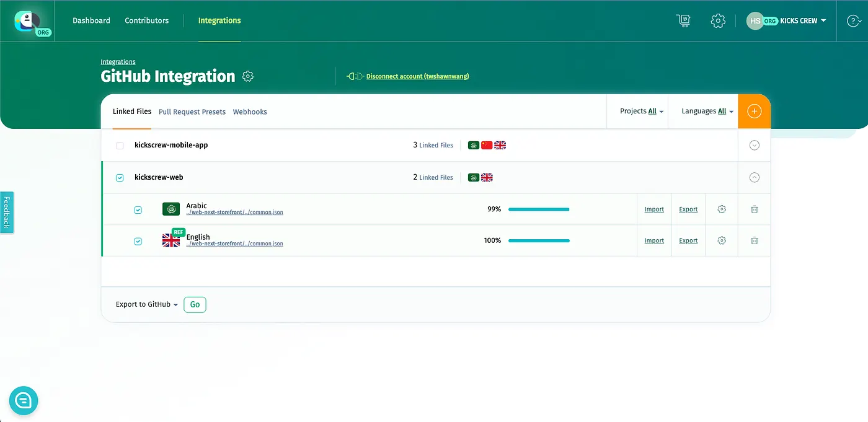Go to Dashboard
Image resolution: width=868 pixels, height=422 pixels.
[91, 20]
